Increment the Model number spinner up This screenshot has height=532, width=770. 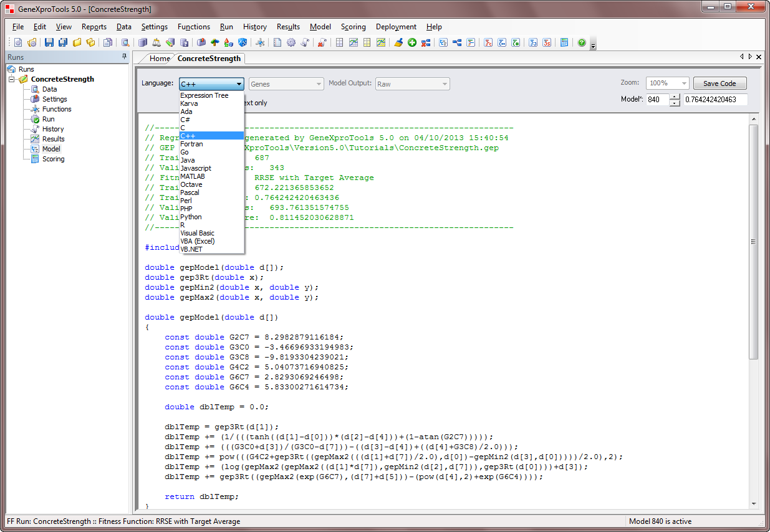(675, 97)
